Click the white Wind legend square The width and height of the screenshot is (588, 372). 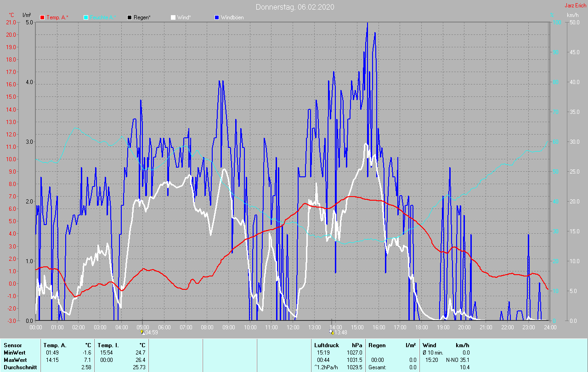tap(173, 17)
